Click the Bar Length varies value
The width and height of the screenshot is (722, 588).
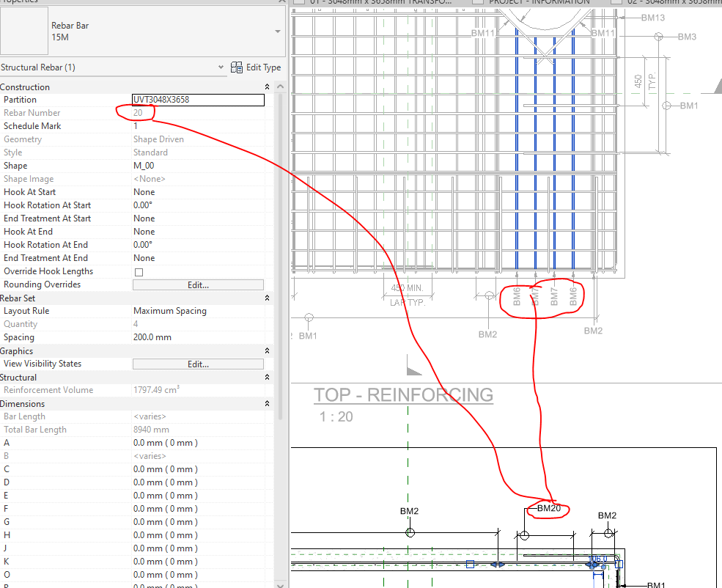click(150, 416)
